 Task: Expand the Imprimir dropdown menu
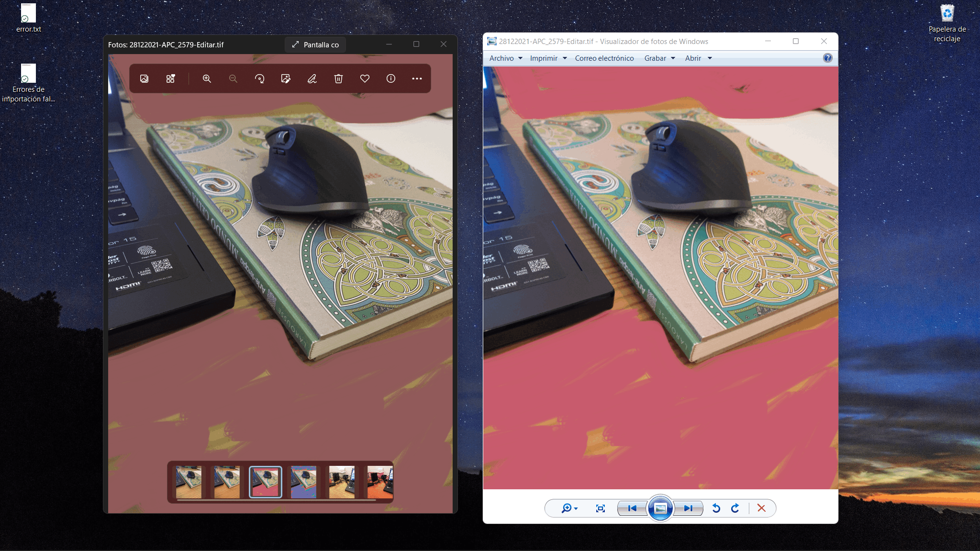tap(548, 58)
